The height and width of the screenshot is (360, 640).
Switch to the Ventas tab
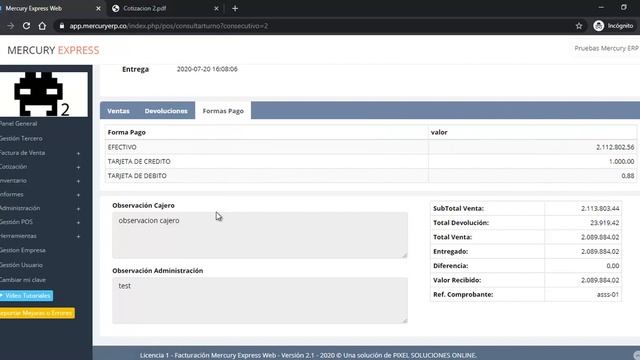click(x=118, y=111)
